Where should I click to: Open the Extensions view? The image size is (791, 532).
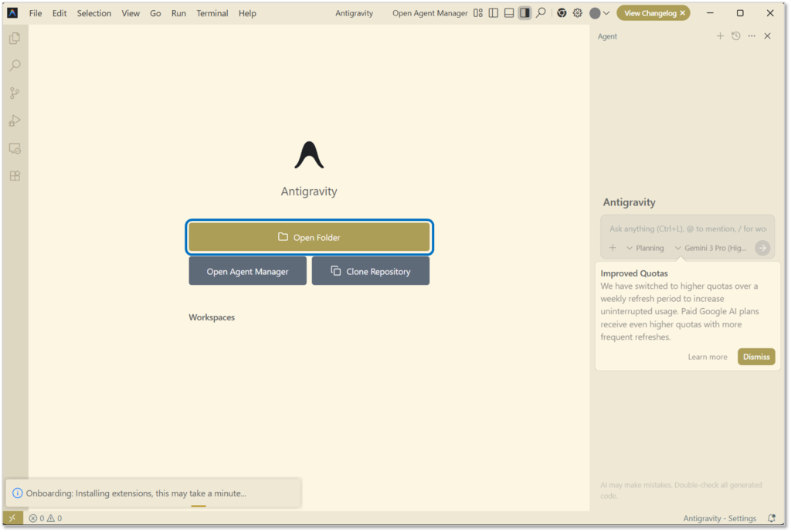click(15, 175)
